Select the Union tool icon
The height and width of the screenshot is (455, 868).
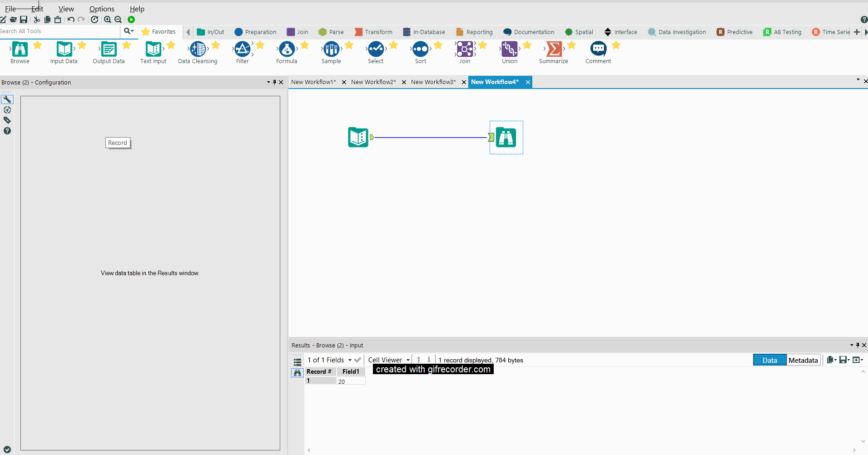pyautogui.click(x=509, y=49)
